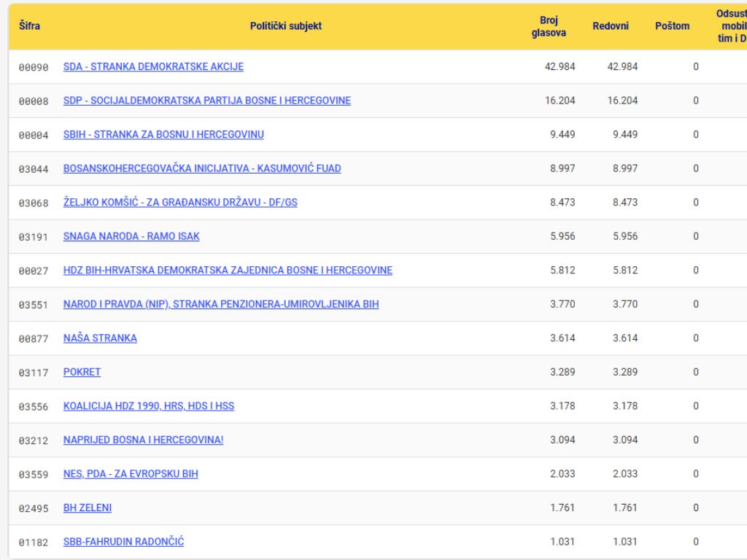747x560 pixels.
Task: Click POKRET Redovni value 3.289
Action: tap(625, 372)
